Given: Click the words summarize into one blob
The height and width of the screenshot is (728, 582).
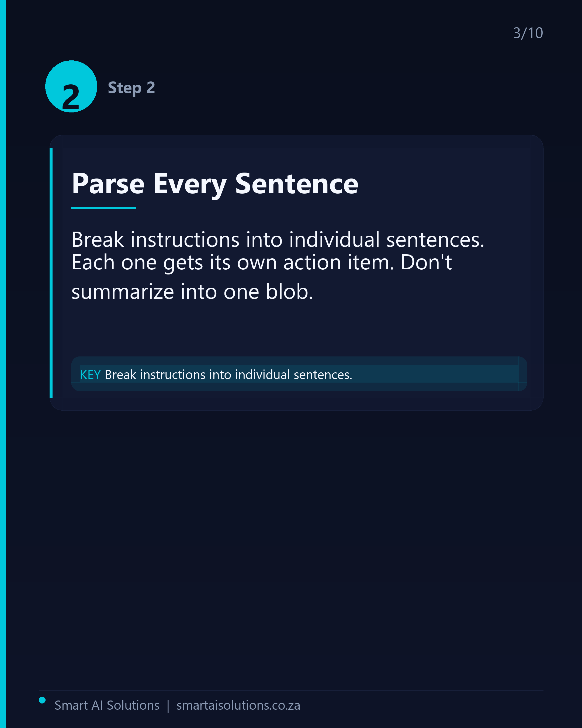Looking at the screenshot, I should (x=192, y=292).
